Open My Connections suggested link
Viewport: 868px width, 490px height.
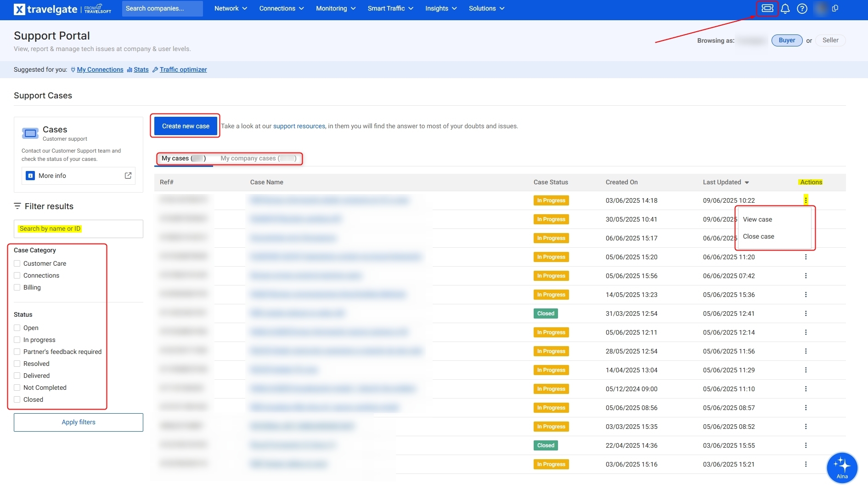coord(100,69)
